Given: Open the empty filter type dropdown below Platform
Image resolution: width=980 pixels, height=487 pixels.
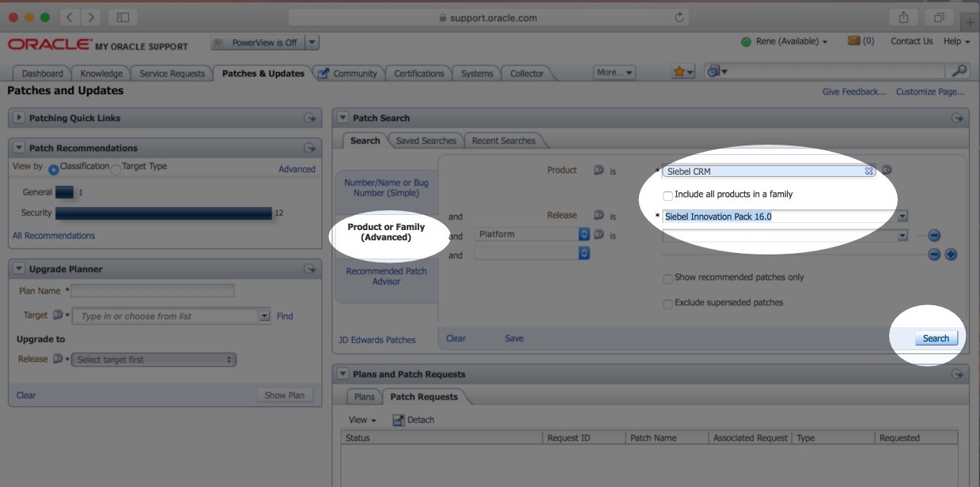Looking at the screenshot, I should [533, 253].
